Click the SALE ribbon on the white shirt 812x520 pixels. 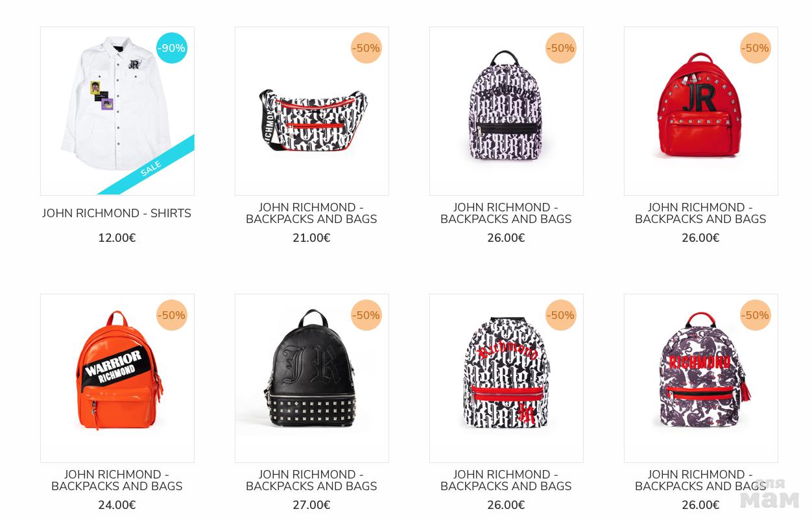click(150, 169)
